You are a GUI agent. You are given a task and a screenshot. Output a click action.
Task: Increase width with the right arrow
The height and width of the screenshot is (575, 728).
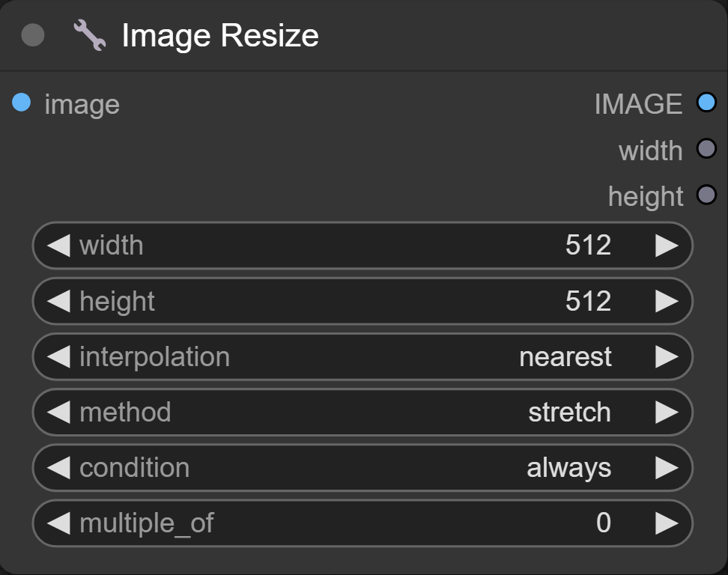pos(667,246)
